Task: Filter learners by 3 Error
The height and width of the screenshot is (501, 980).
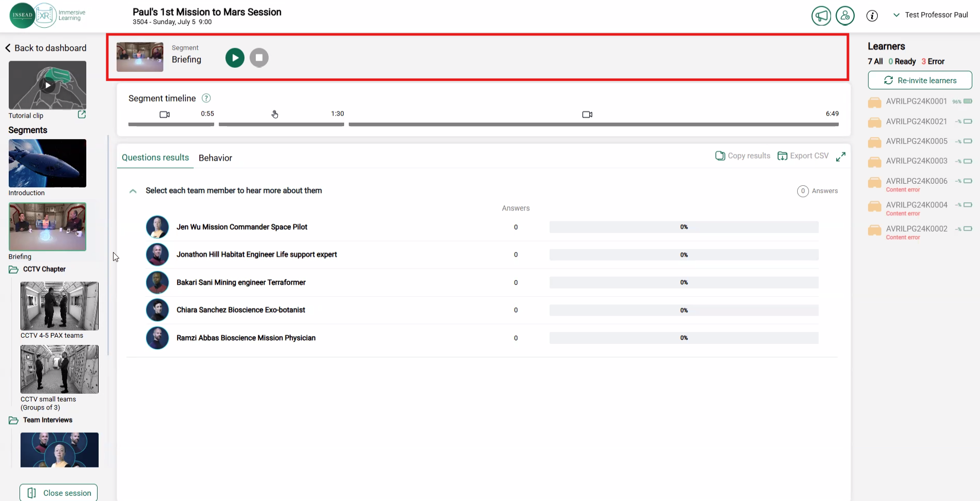Action: click(x=933, y=61)
